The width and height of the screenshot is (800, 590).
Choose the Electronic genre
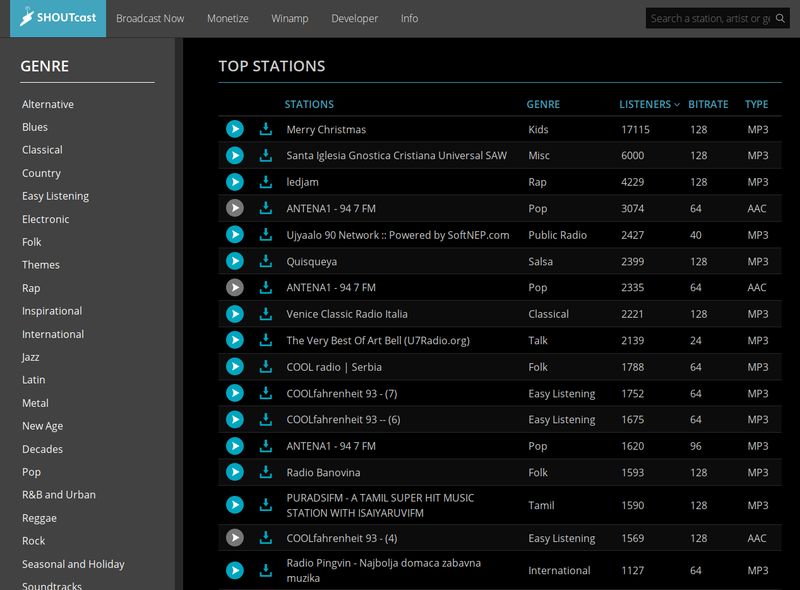pyautogui.click(x=46, y=219)
